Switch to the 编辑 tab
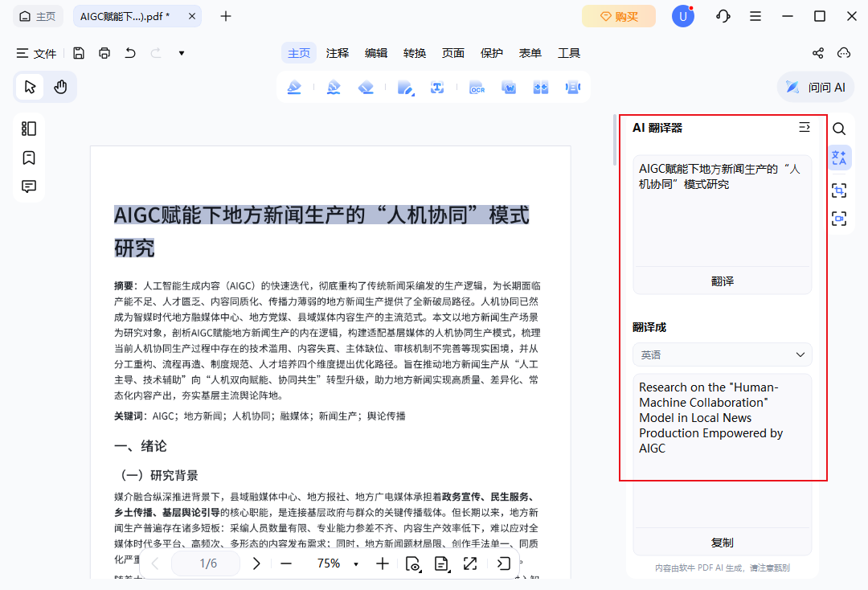This screenshot has width=868, height=590. click(376, 53)
